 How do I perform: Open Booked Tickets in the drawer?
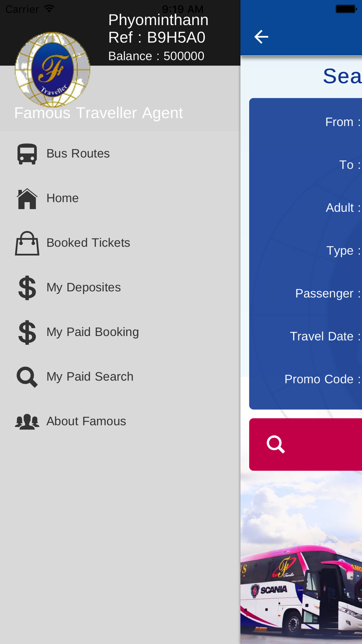click(88, 243)
